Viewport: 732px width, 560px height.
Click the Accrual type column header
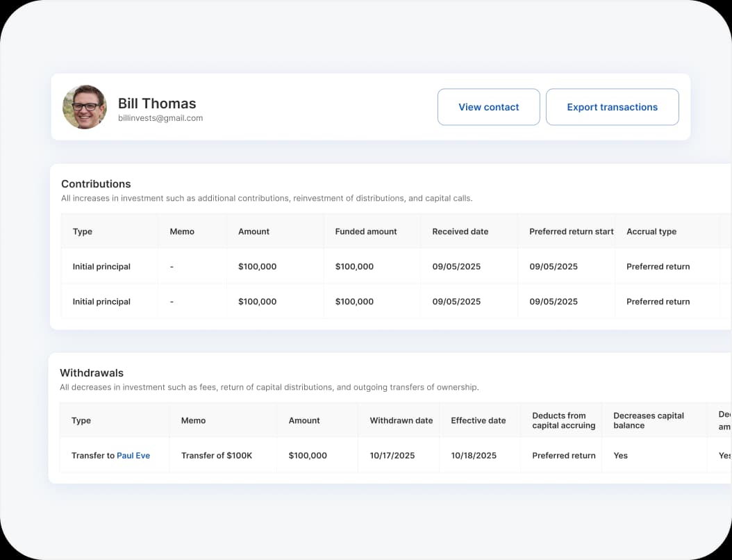[x=651, y=231]
